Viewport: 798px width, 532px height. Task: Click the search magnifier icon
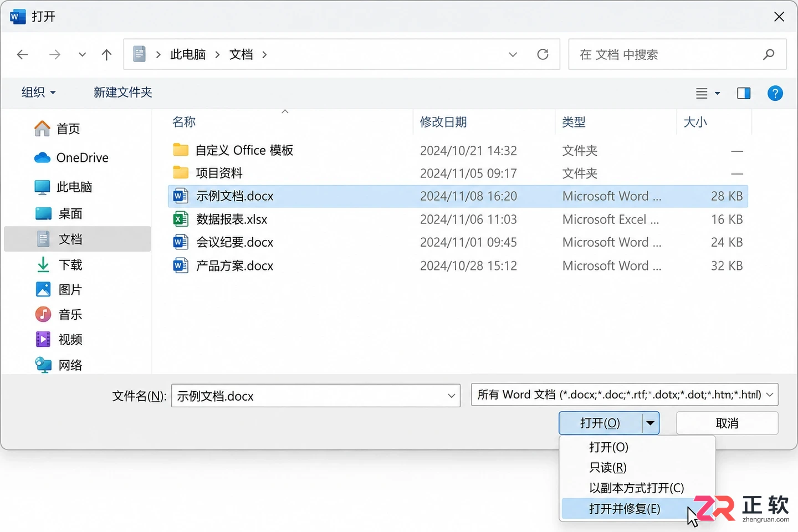(x=768, y=54)
